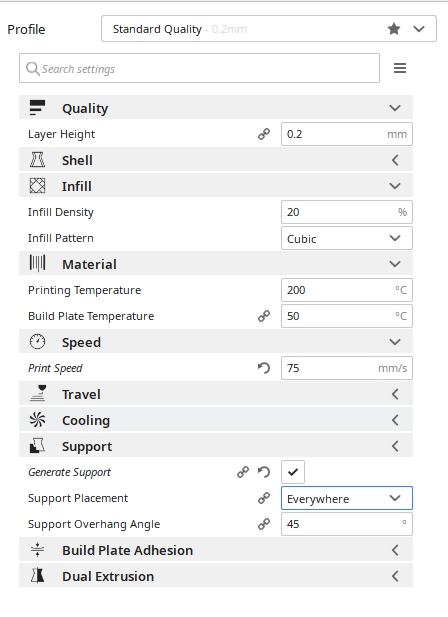Click the Dual Extrusion header label
Image resolution: width=448 pixels, height=617 pixels.
pyautogui.click(x=108, y=576)
